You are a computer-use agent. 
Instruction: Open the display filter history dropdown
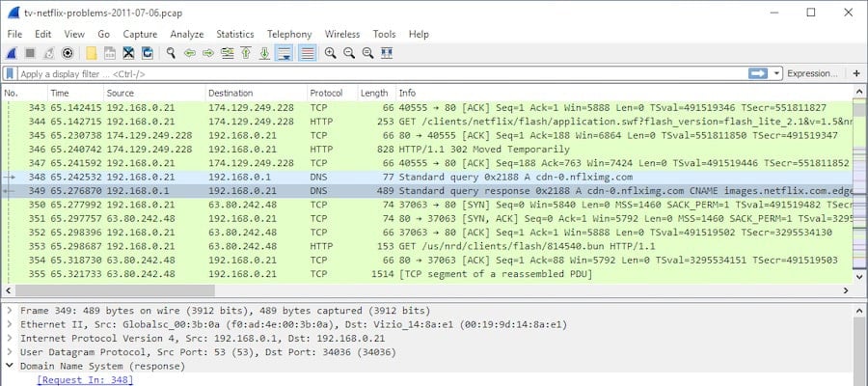point(777,73)
